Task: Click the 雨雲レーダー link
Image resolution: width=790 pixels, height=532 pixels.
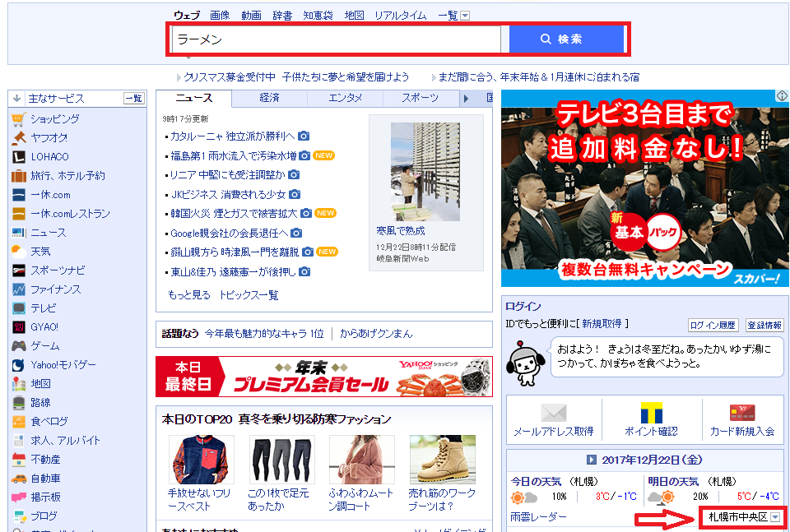Action: 538,517
